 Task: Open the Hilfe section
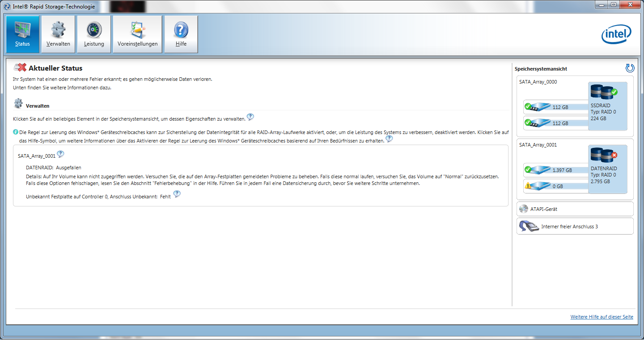[181, 34]
